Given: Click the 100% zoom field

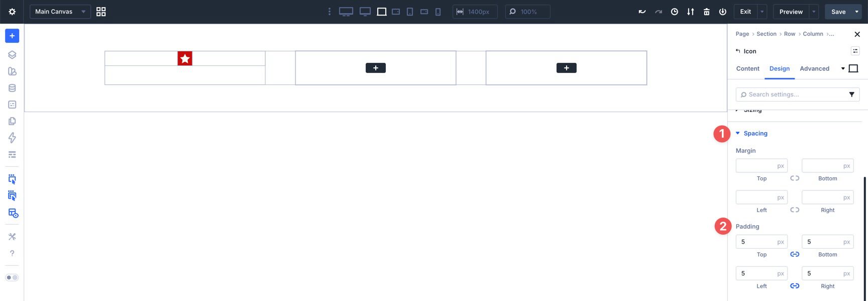Looking at the screenshot, I should tap(527, 12).
